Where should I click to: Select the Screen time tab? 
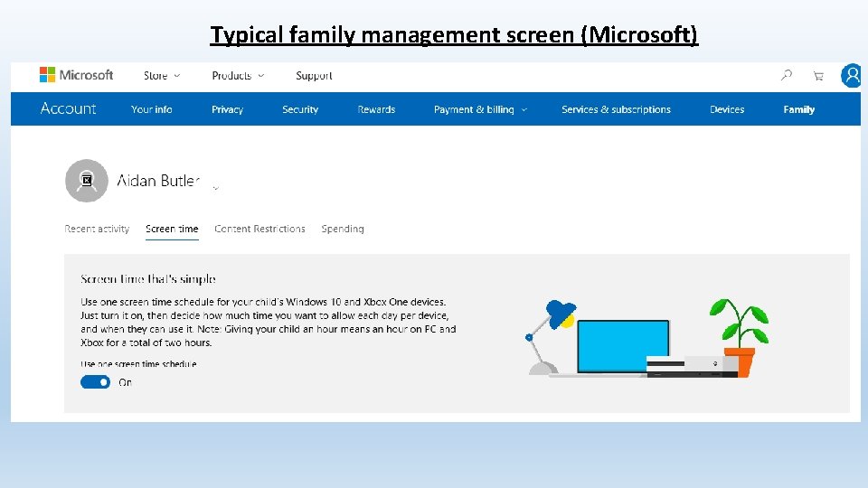coord(172,229)
